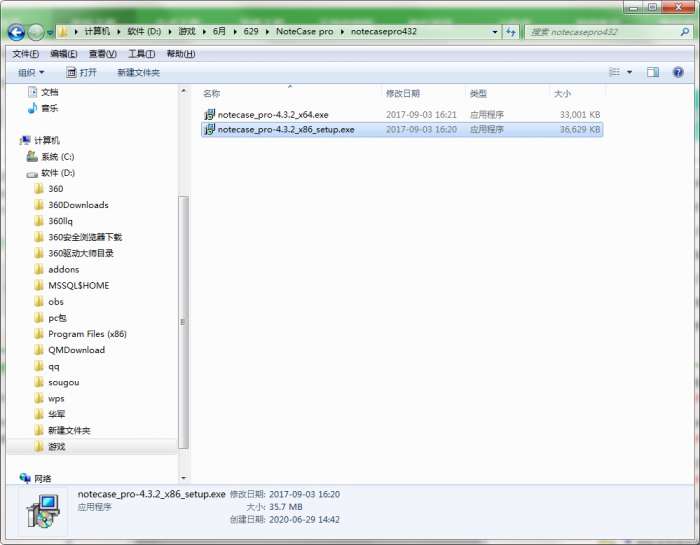
Task: Click the 打开 toolbar button
Action: click(x=81, y=72)
